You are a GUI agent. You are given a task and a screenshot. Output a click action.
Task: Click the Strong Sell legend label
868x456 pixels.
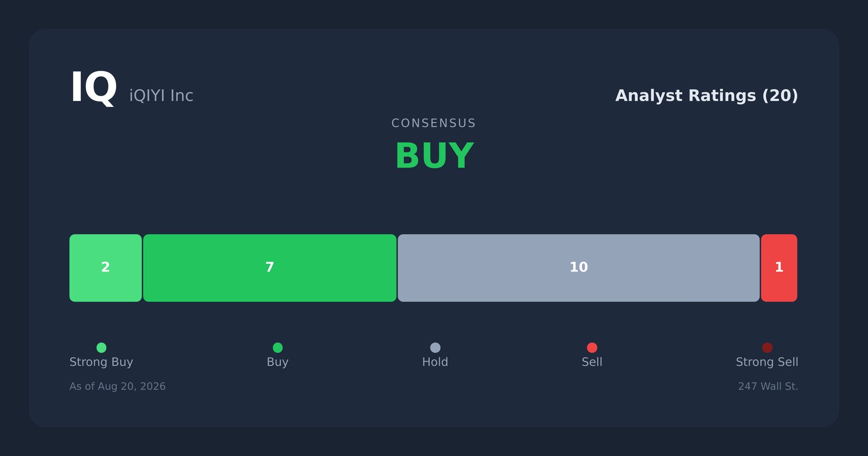767,362
